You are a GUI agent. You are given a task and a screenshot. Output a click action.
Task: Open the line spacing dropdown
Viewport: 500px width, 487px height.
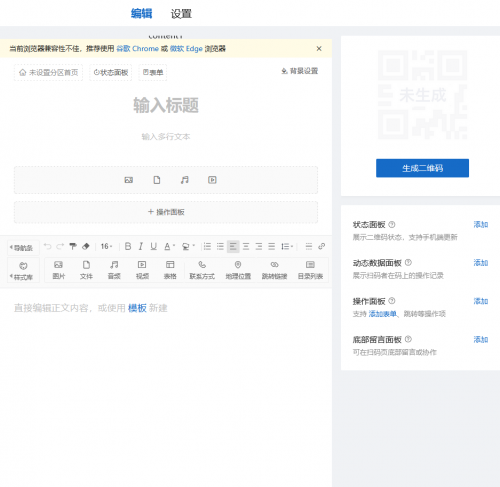point(287,246)
